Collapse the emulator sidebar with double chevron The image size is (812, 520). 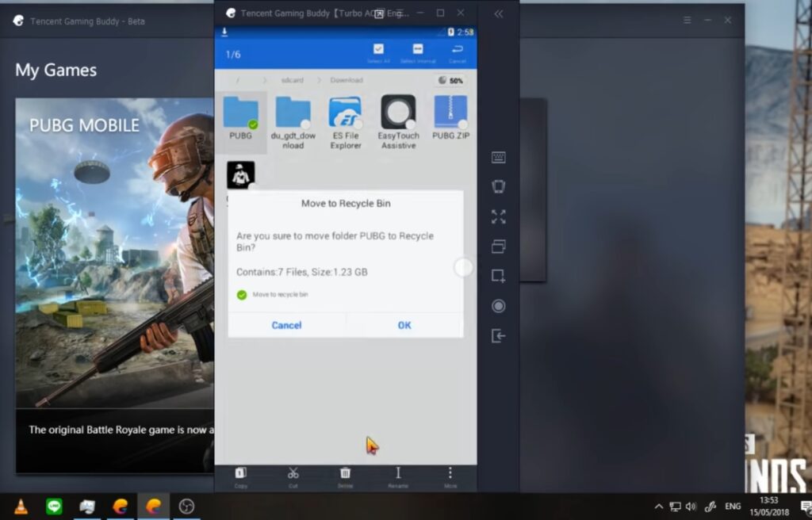tap(499, 14)
